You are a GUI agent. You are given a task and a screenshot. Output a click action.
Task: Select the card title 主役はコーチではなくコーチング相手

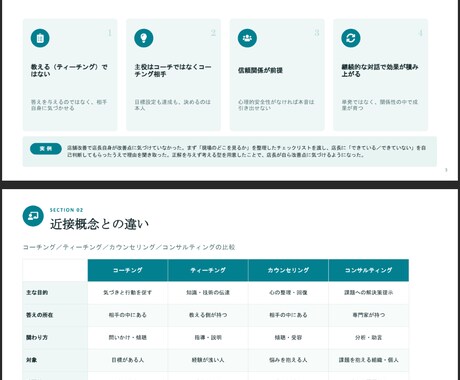point(173,70)
